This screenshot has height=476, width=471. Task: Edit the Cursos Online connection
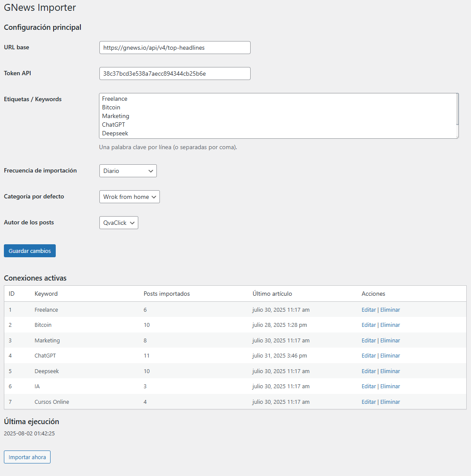coord(369,402)
